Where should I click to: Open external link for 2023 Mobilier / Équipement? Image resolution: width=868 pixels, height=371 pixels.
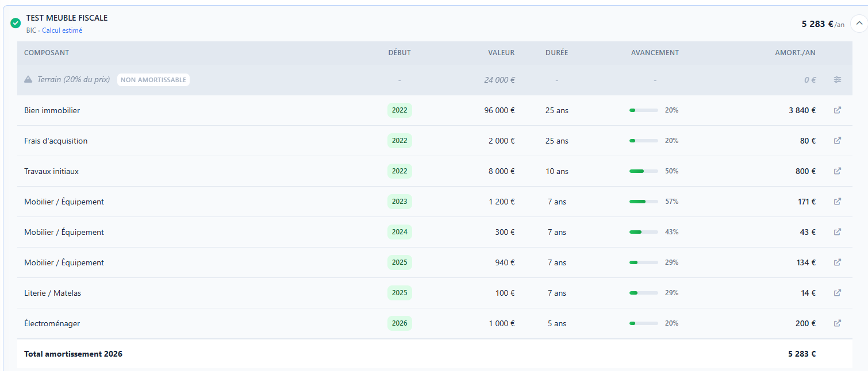[x=837, y=202]
